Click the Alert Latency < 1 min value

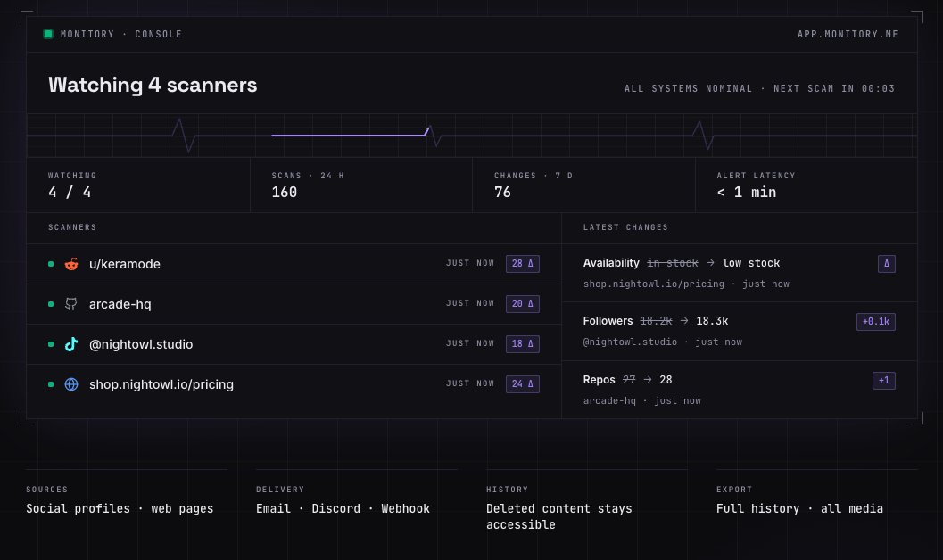(747, 193)
